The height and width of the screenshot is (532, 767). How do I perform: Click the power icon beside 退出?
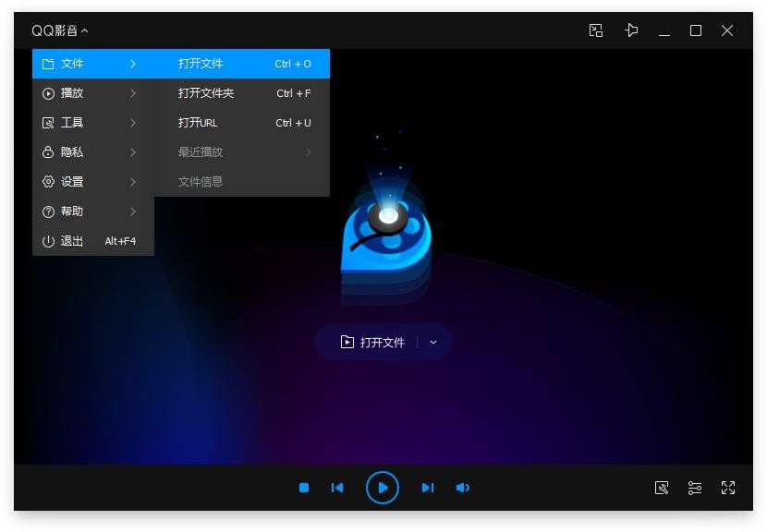coord(48,241)
